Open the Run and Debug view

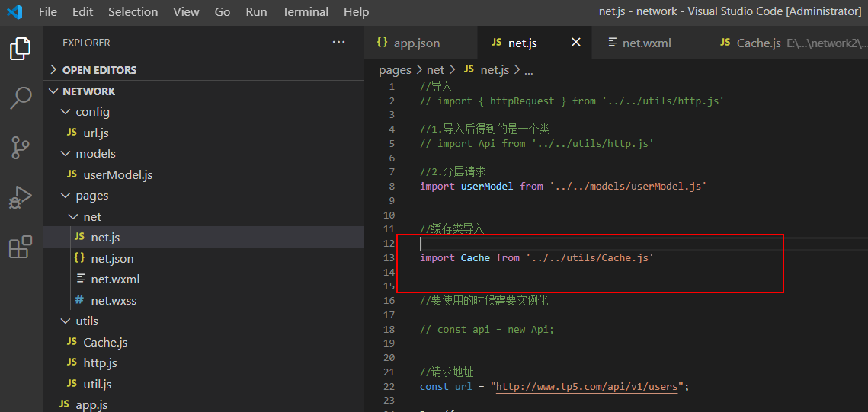click(21, 197)
